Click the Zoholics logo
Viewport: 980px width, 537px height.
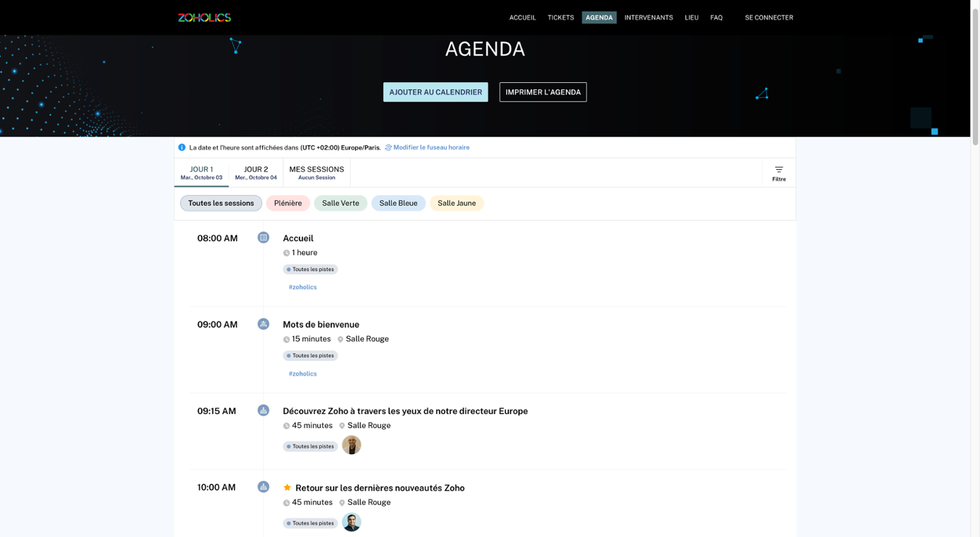tap(204, 18)
